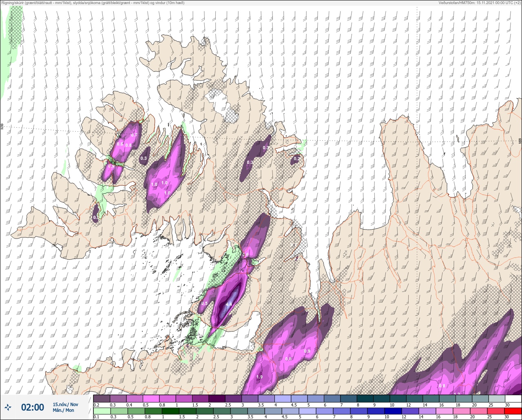
Task: Select the darkest green swatch at 1 in the lower legend row
Action: [171, 411]
